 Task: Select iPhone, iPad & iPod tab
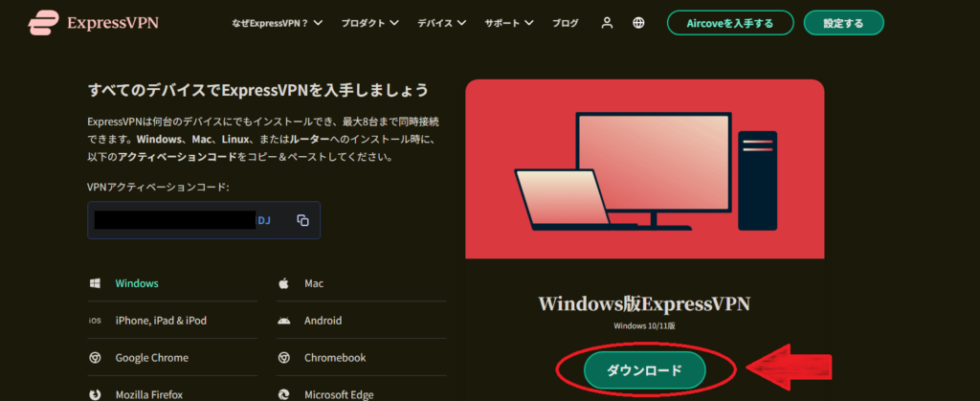tap(172, 321)
